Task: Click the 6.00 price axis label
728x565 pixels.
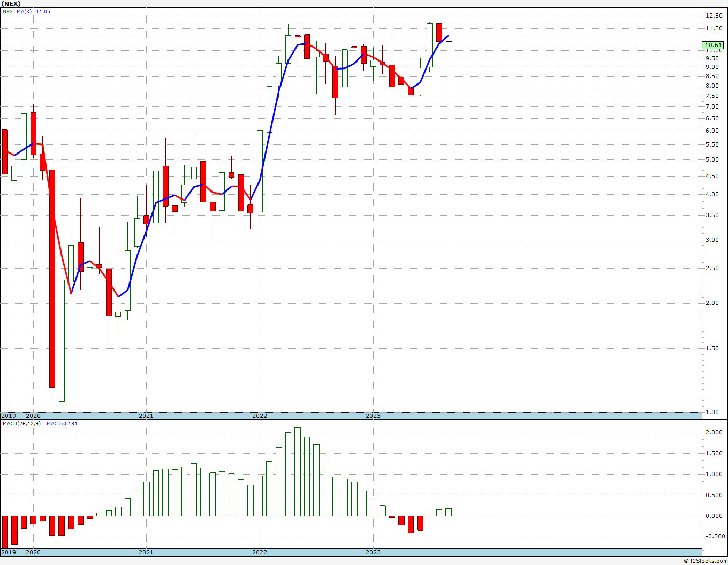Action: pos(712,131)
